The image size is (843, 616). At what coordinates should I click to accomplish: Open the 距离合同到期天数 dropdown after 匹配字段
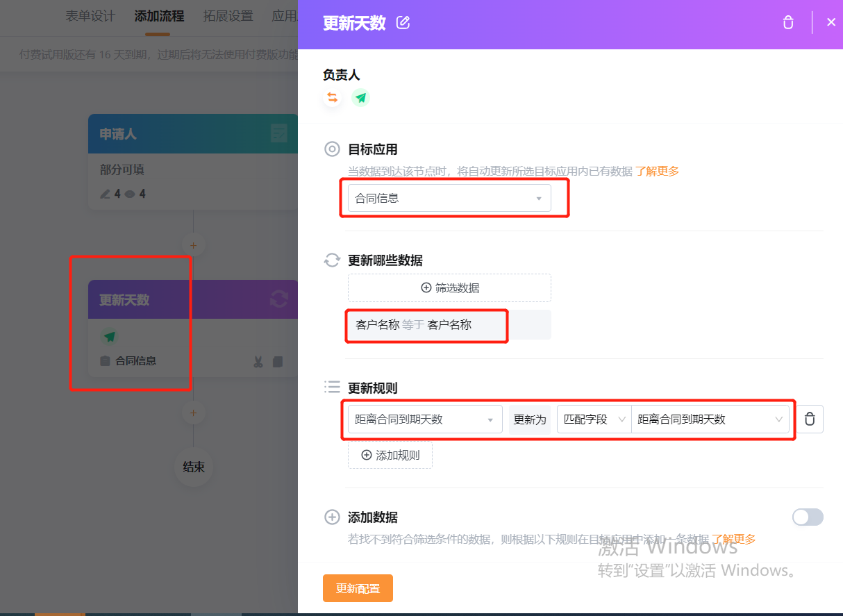[710, 419]
